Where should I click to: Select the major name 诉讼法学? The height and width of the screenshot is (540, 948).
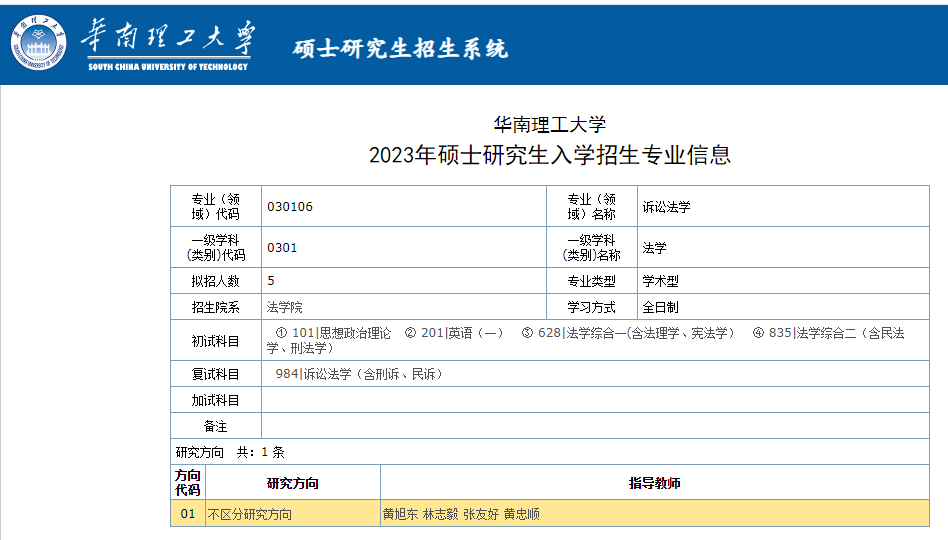666,207
